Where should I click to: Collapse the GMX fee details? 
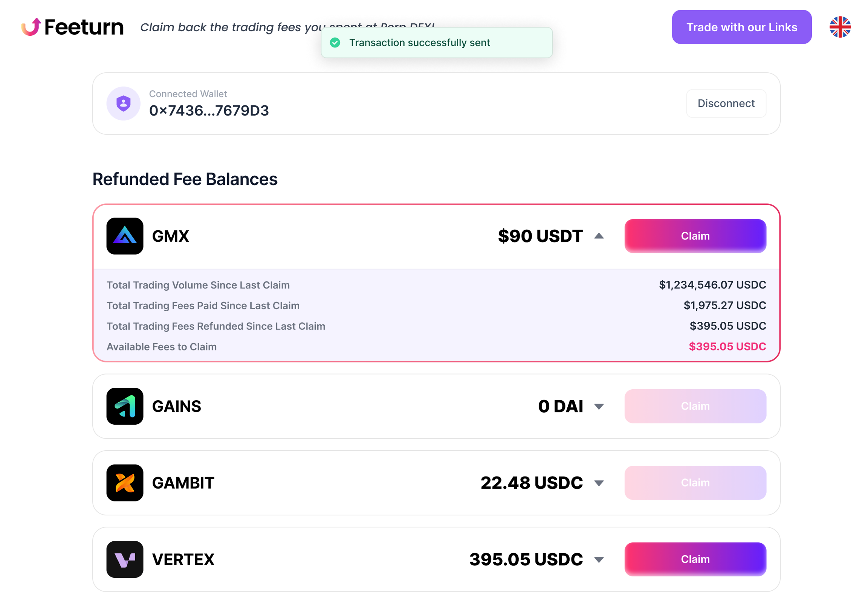coord(599,236)
